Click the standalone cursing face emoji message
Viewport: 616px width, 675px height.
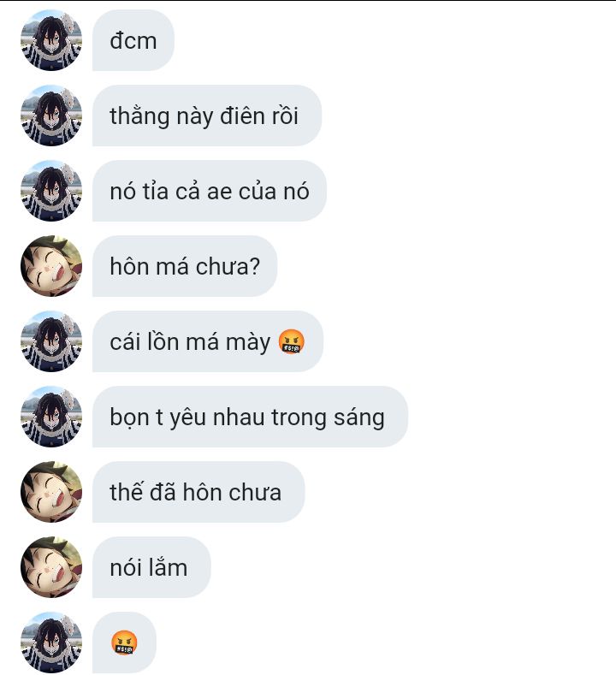tap(124, 642)
